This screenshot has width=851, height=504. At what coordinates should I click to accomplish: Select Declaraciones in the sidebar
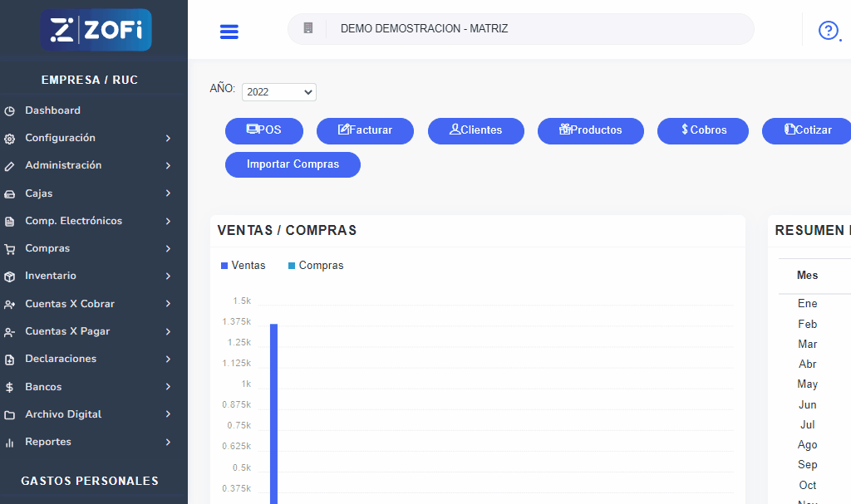tap(61, 359)
